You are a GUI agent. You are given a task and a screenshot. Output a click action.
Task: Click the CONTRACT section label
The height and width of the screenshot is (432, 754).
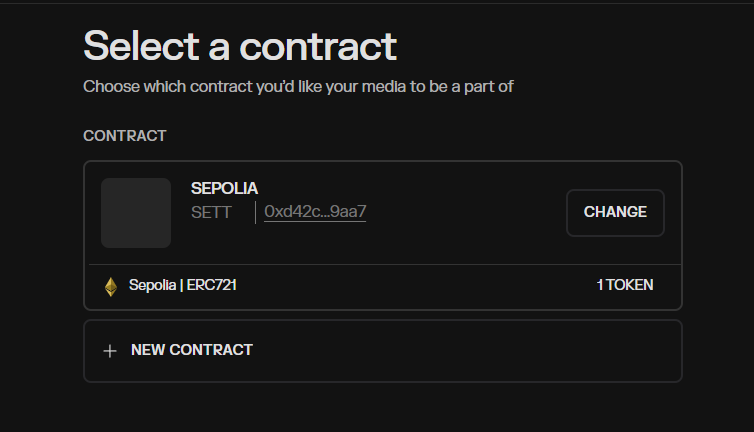click(125, 136)
